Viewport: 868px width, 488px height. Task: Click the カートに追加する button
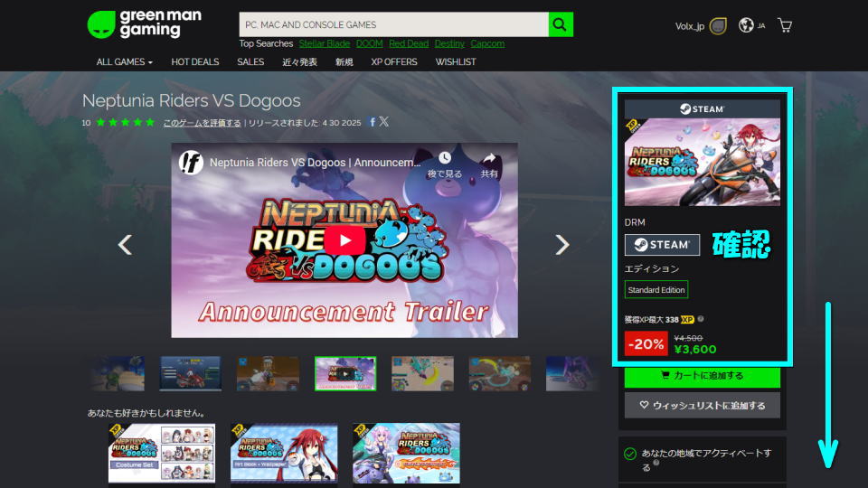[702, 376]
